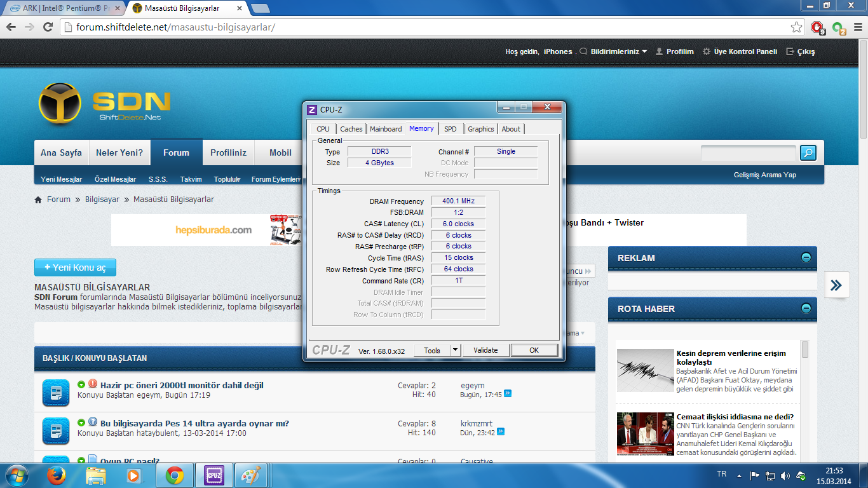Viewport: 868px width, 488px height.
Task: Open the Profiliniz menu item
Action: (x=229, y=152)
